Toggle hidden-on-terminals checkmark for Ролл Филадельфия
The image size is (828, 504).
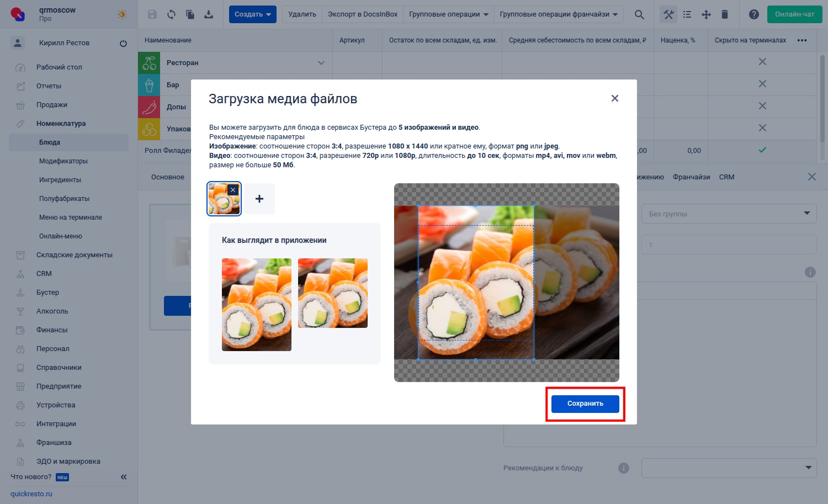click(762, 150)
